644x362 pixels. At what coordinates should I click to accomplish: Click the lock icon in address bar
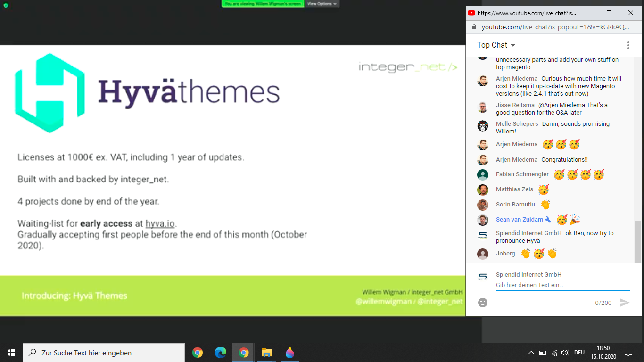[x=473, y=27]
